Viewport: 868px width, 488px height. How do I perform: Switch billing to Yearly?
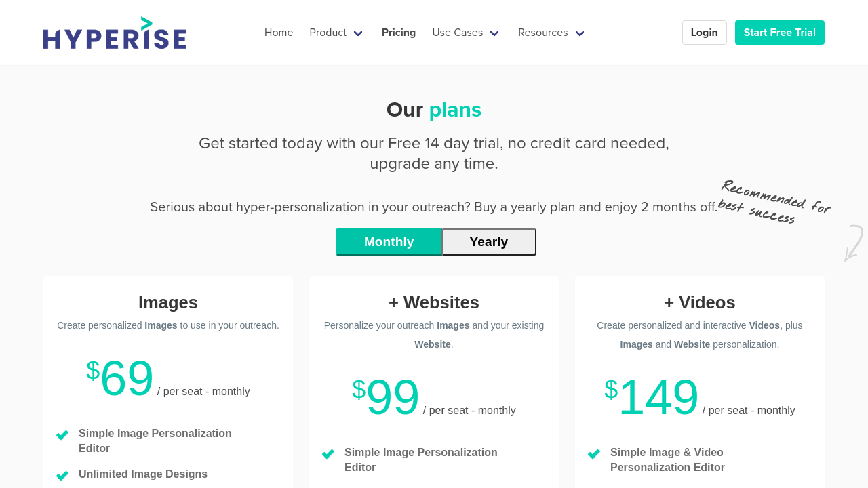(x=488, y=242)
